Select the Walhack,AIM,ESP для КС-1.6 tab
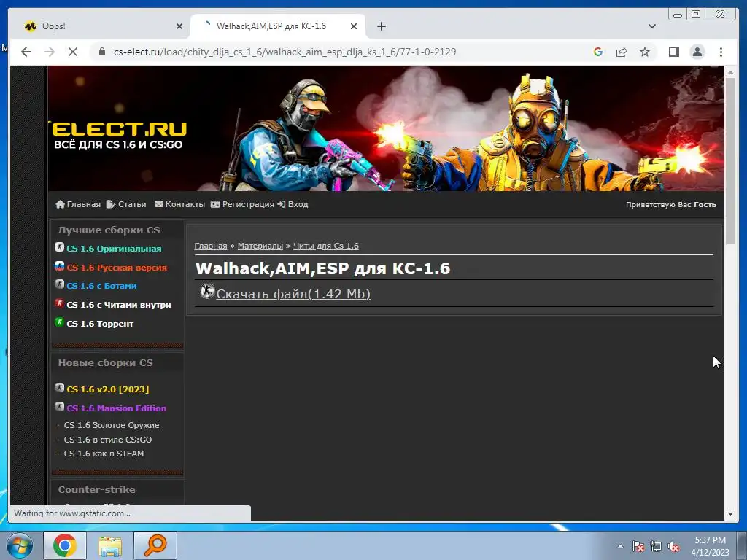This screenshot has height=560, width=747. [x=278, y=26]
